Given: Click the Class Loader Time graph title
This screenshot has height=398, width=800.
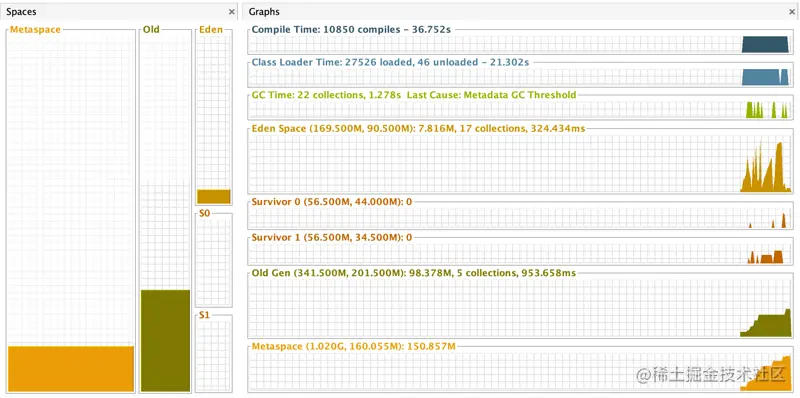Looking at the screenshot, I should point(390,62).
